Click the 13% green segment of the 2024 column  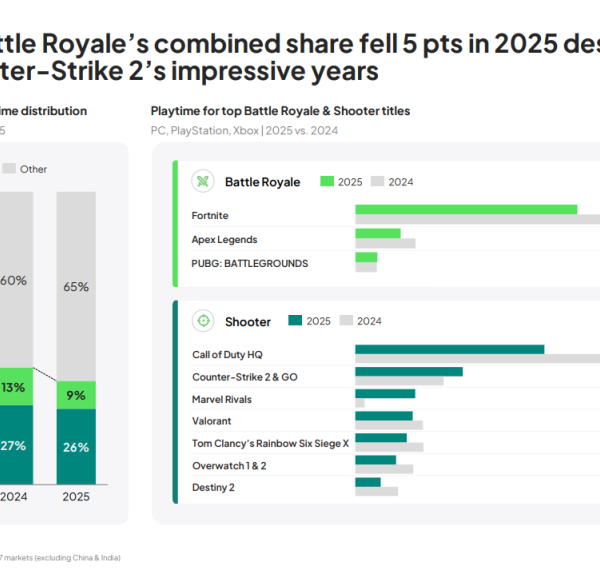click(x=15, y=387)
